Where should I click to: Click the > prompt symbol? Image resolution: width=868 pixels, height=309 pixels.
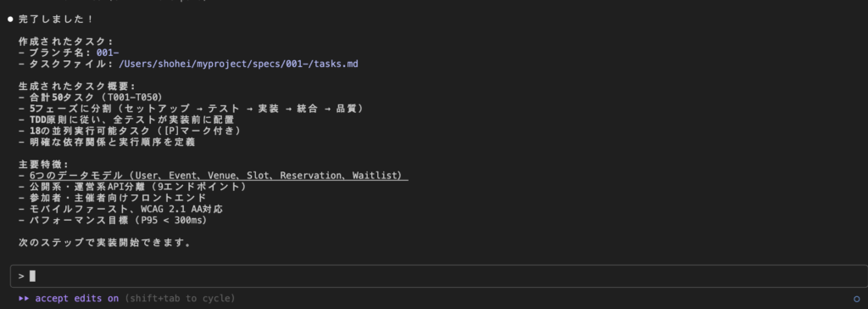point(21,276)
